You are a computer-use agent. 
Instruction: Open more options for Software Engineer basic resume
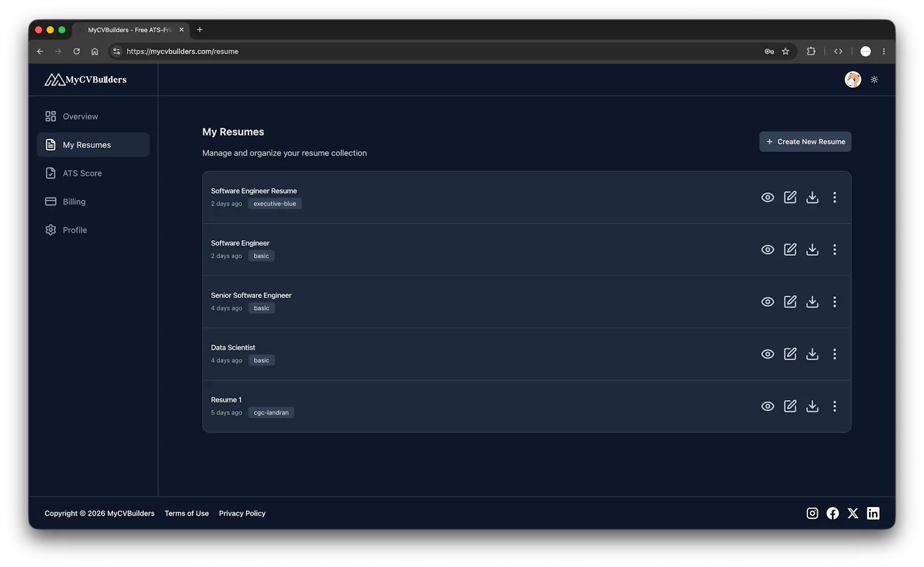[x=834, y=249]
